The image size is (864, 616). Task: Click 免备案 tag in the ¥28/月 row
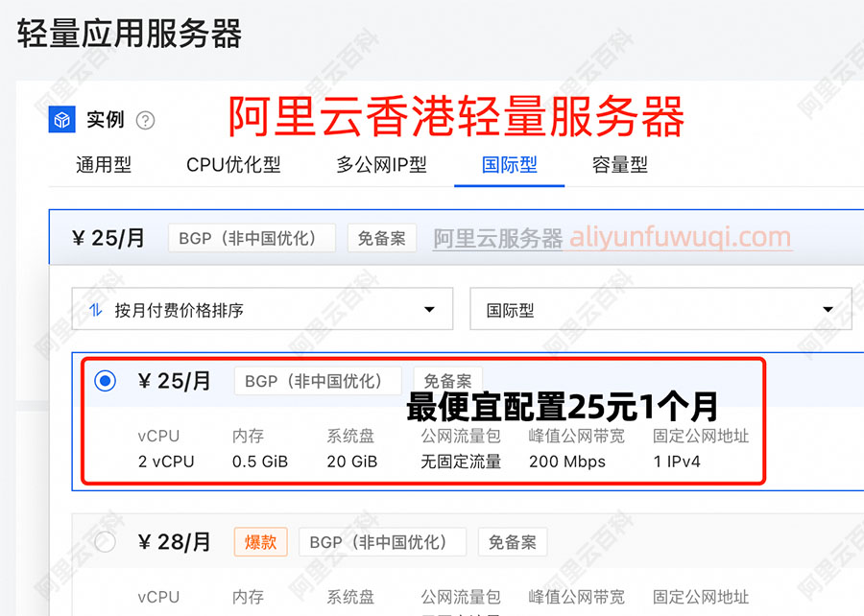pyautogui.click(x=513, y=542)
